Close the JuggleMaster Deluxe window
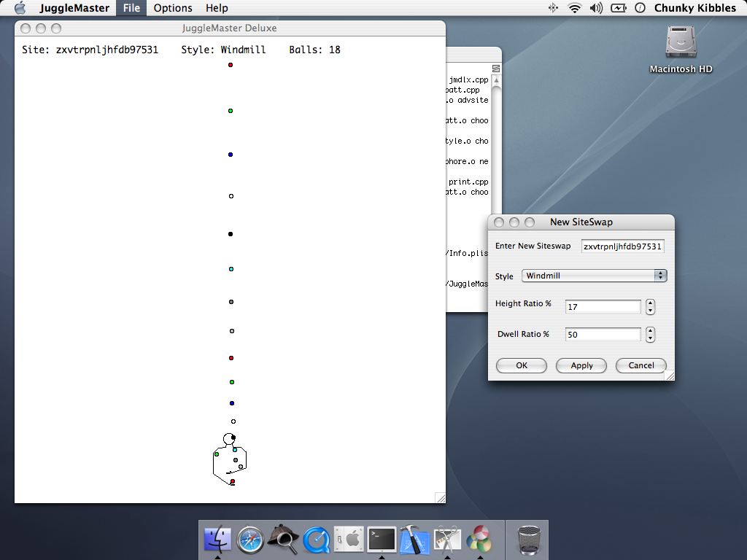This screenshot has width=747, height=560. 26,28
